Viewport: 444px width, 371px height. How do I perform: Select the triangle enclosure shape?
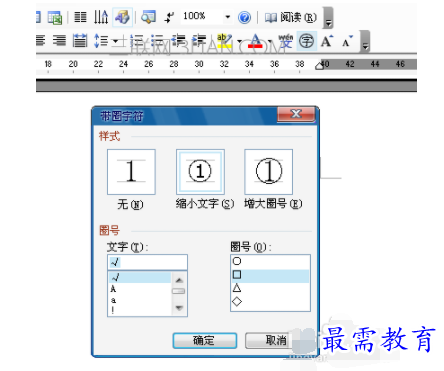[270, 288]
